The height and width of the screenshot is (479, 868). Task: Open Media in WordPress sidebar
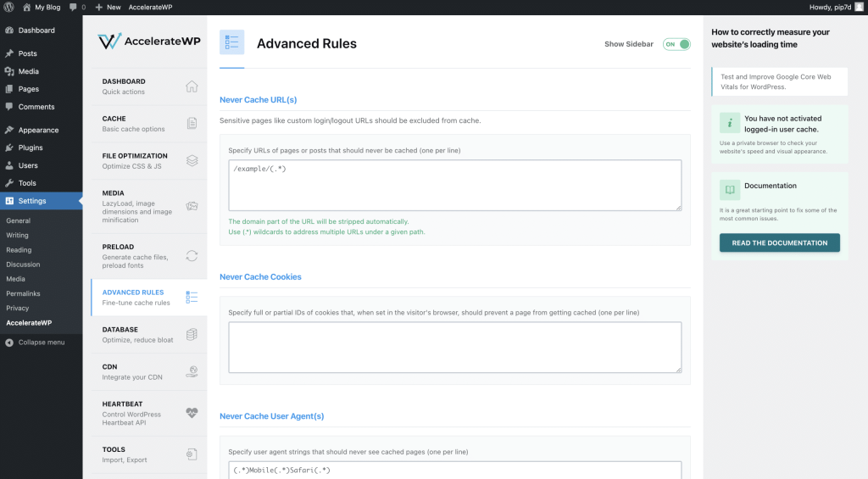(41, 71)
